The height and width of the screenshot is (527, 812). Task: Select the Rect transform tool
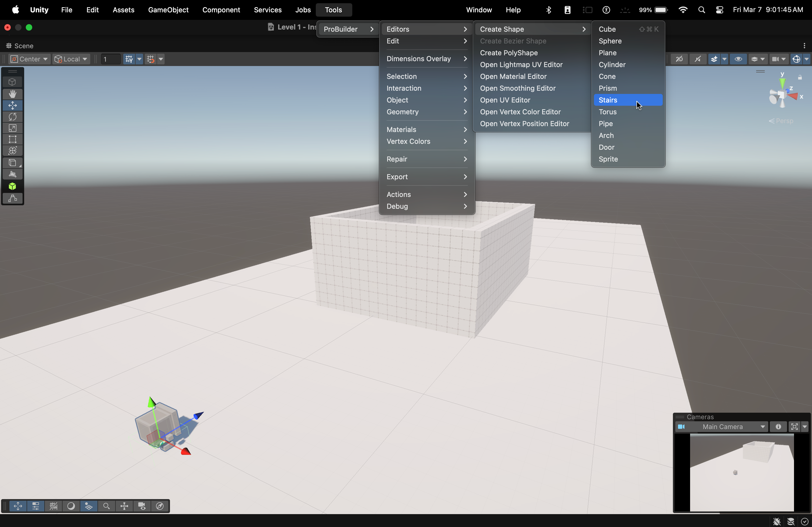click(13, 140)
